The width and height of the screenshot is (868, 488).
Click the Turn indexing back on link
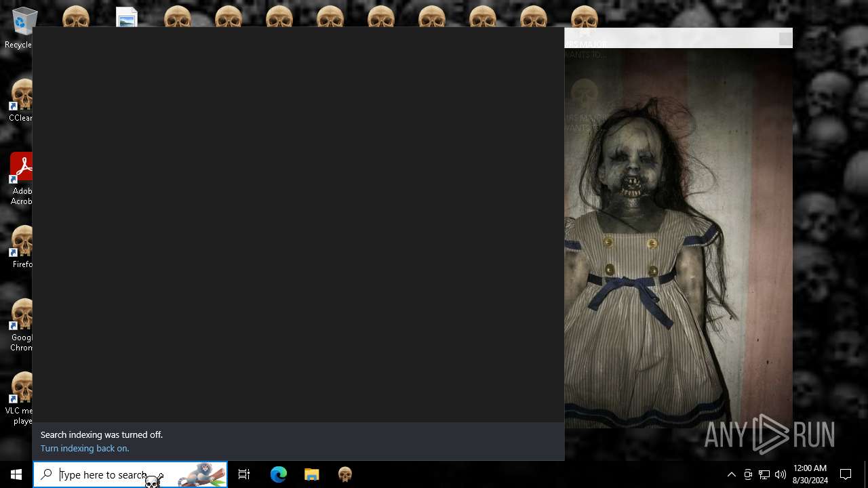(x=85, y=448)
